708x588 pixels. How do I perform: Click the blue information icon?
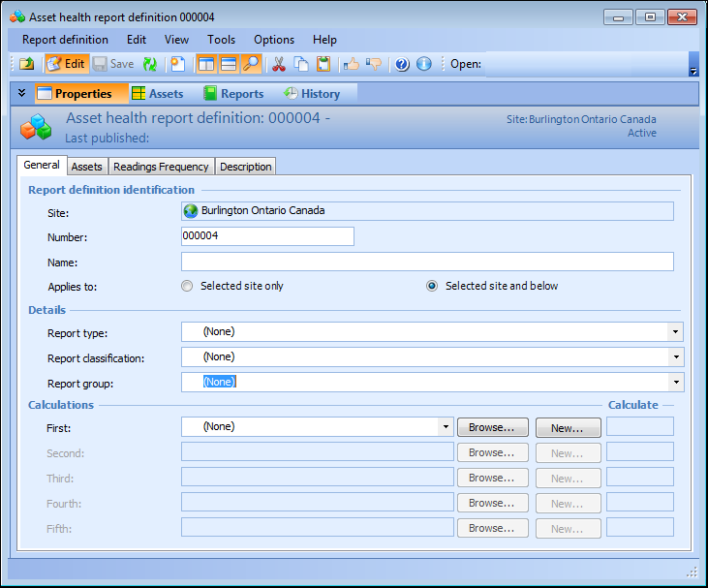click(424, 64)
